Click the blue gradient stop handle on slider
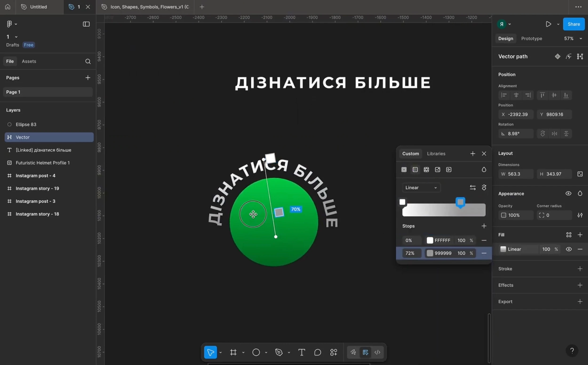Screen dimensions: 588x365 [460, 202]
